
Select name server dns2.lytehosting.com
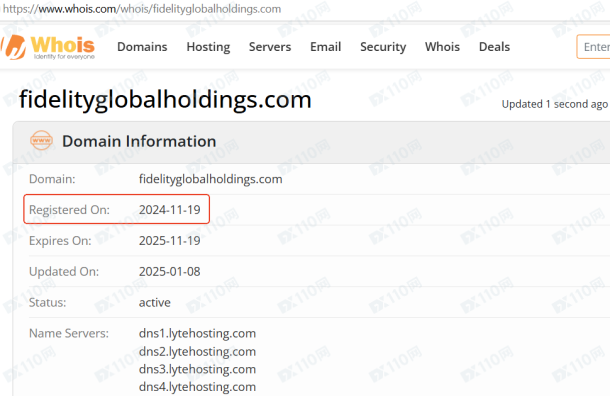(x=197, y=351)
